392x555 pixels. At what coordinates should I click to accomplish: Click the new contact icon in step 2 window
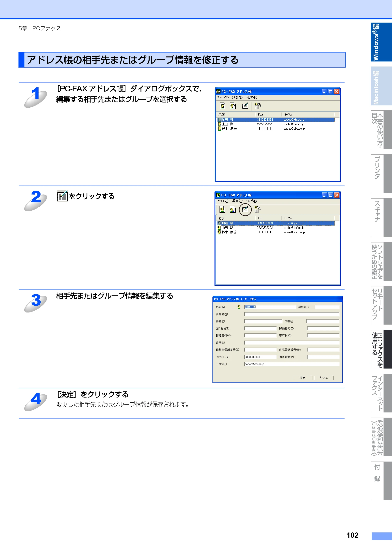click(x=222, y=209)
